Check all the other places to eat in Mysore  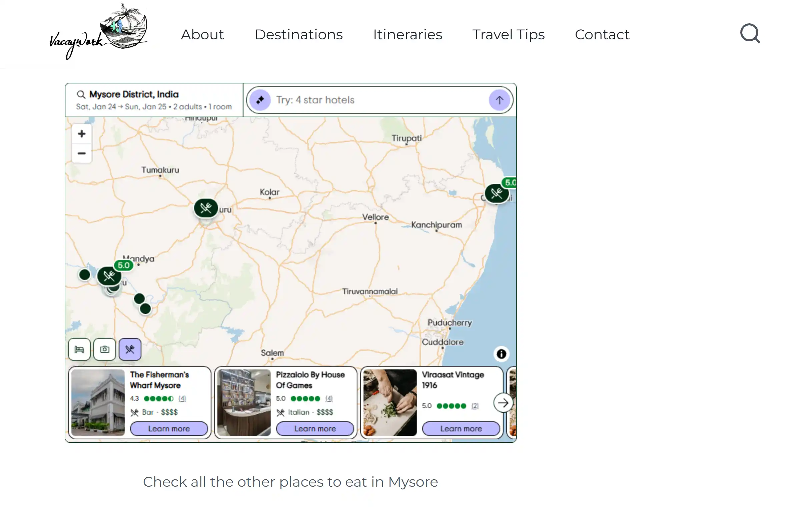pos(290,482)
